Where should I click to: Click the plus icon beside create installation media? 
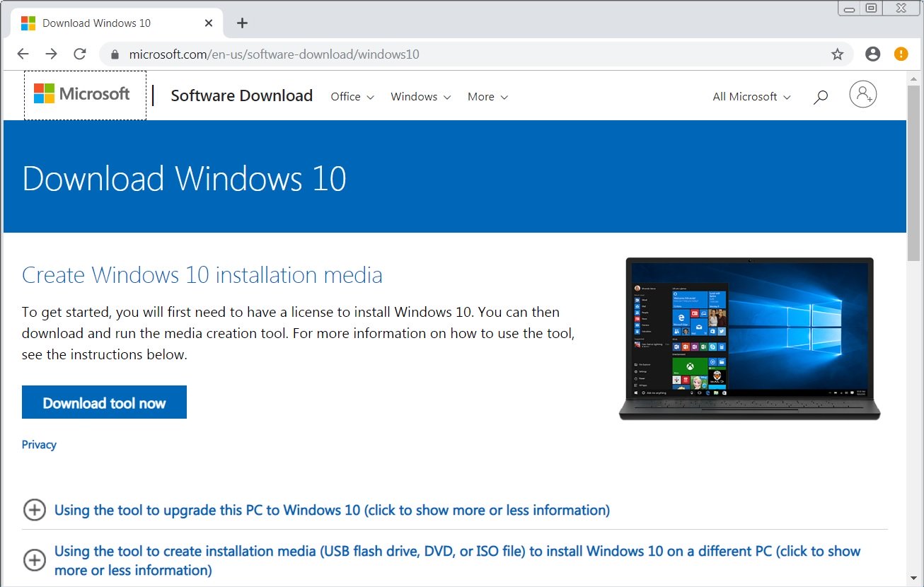pyautogui.click(x=35, y=561)
